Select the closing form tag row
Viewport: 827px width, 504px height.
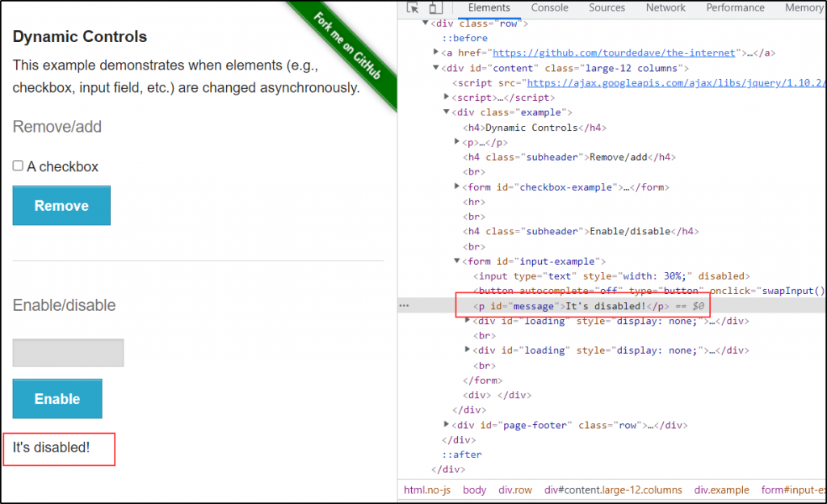pos(483,380)
